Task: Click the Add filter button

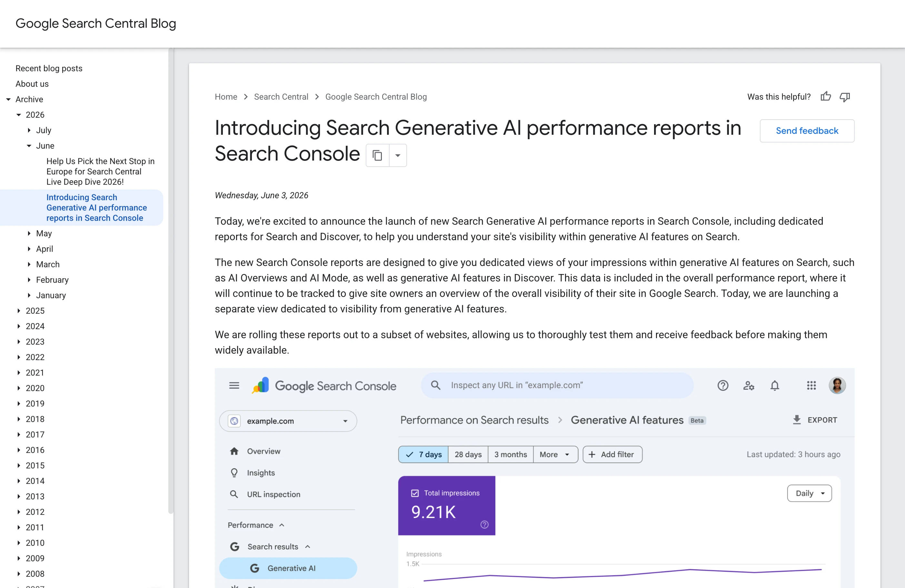Action: coord(612,454)
